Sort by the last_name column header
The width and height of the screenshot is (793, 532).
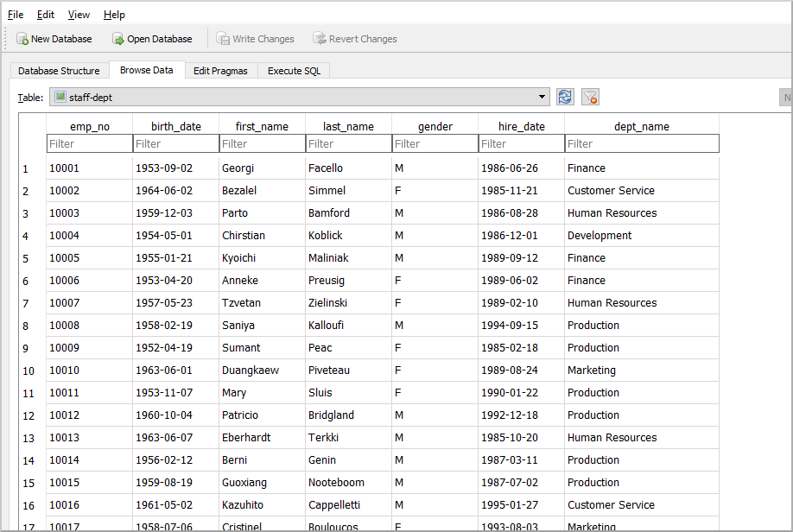(348, 126)
